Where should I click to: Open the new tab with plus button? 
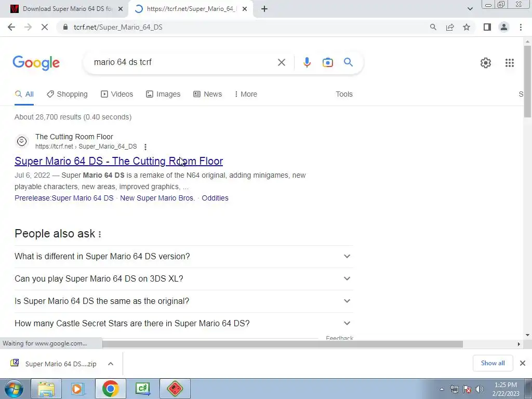pos(264,9)
